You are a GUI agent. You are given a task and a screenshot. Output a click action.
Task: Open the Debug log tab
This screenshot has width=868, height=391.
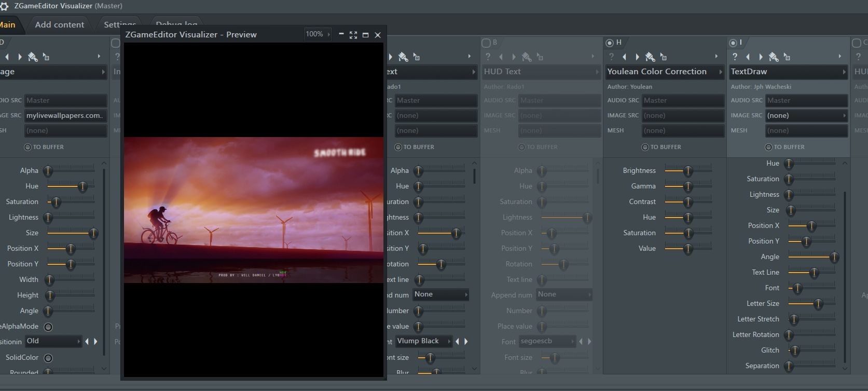click(x=176, y=24)
